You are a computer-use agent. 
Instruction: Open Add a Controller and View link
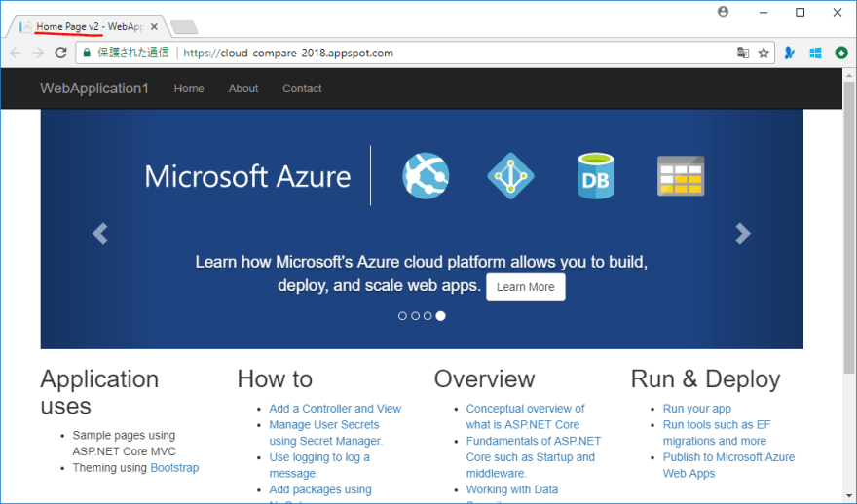pos(335,409)
